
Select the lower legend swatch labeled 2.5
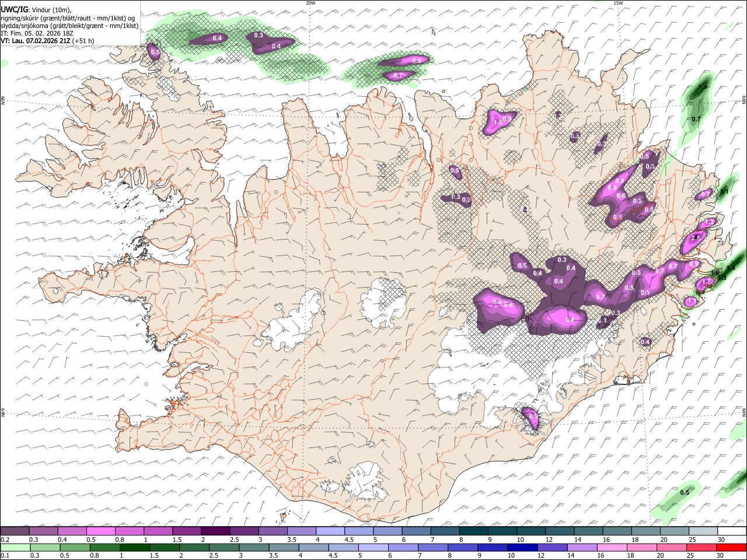point(224,547)
